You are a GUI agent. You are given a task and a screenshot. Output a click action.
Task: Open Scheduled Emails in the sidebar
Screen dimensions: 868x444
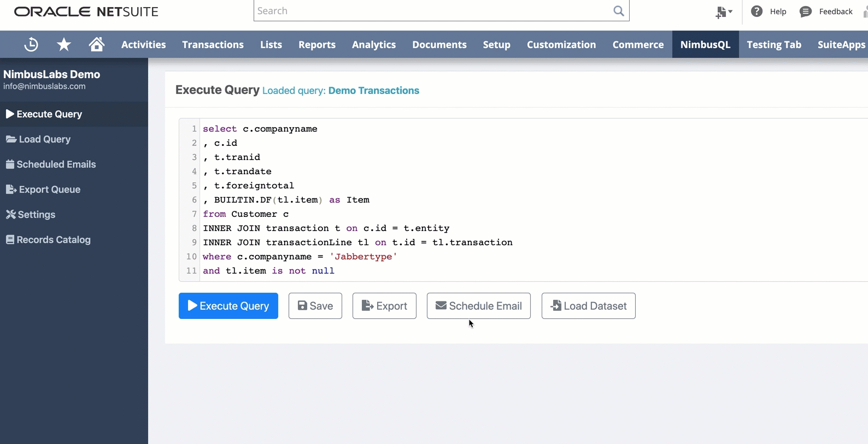[x=74, y=164]
